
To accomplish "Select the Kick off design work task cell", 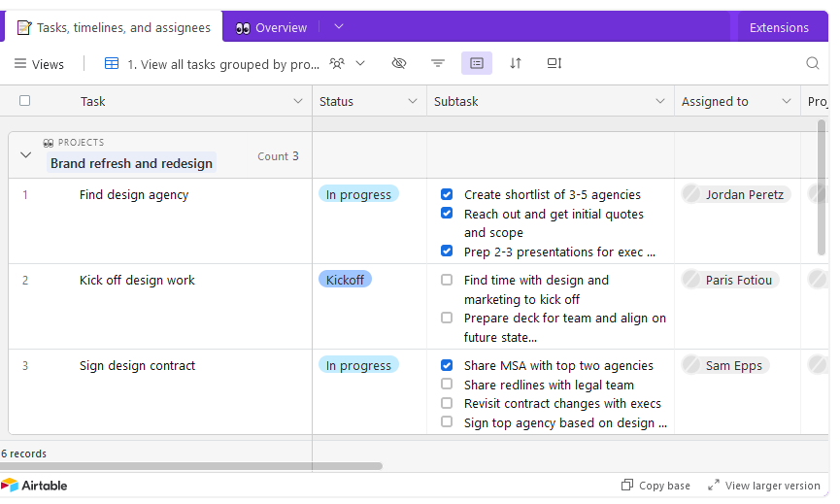I will 160,306.
